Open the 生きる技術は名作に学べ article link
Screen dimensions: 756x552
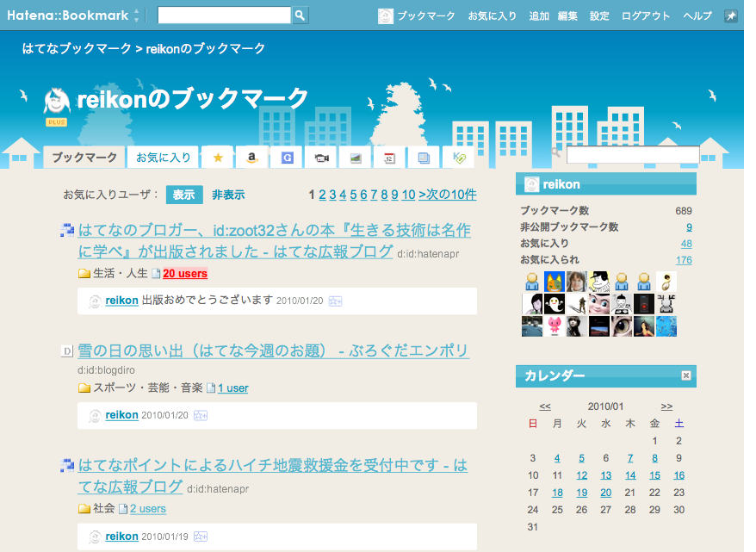(x=275, y=240)
